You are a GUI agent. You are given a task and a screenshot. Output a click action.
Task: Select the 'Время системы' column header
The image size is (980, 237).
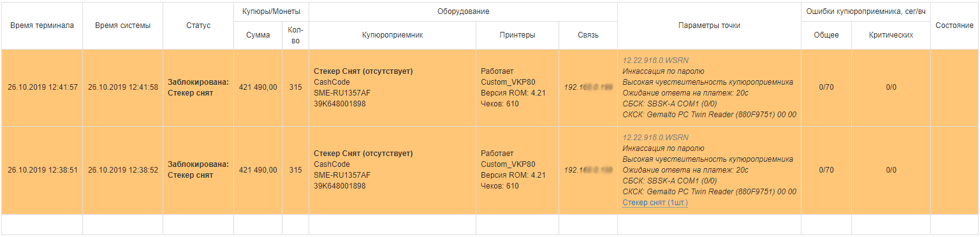[x=123, y=25]
